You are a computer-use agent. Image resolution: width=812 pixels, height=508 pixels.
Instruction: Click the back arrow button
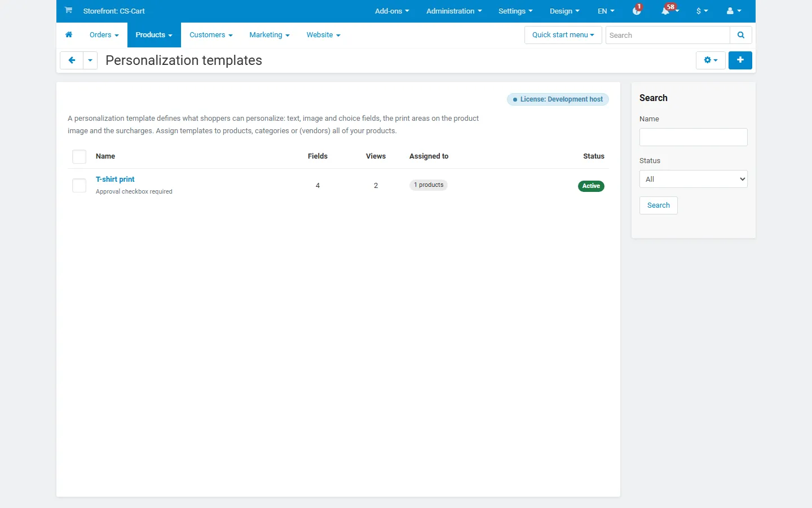point(72,60)
